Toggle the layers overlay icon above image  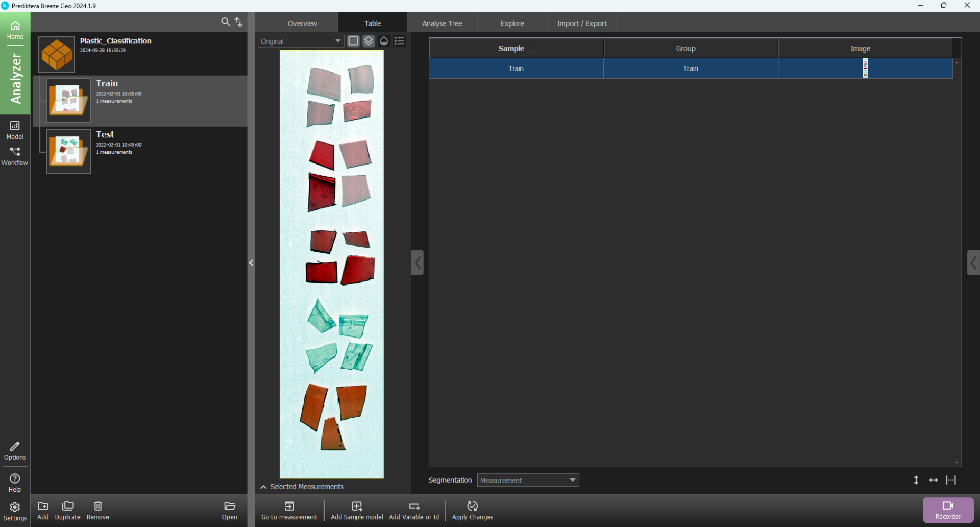click(x=369, y=41)
